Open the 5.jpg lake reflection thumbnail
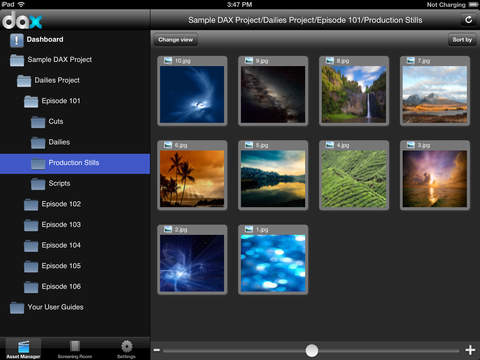 [273, 179]
